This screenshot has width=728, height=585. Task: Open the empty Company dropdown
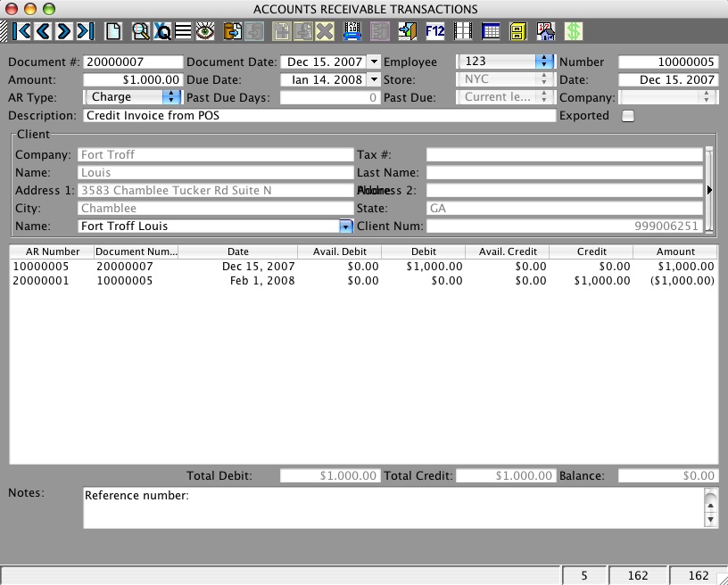coord(668,97)
